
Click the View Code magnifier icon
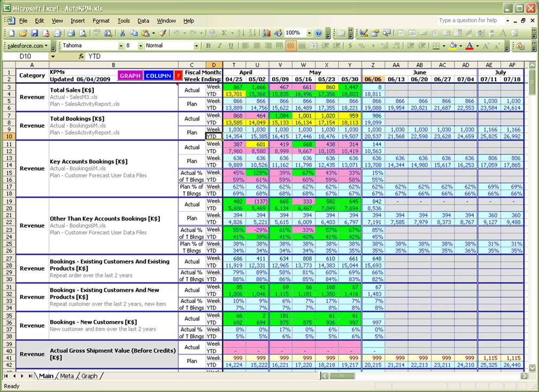coord(387,33)
